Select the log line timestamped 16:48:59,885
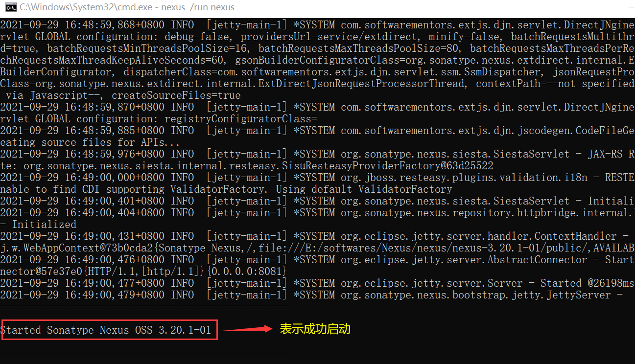Viewport: 635px width, 364px height. point(317,131)
